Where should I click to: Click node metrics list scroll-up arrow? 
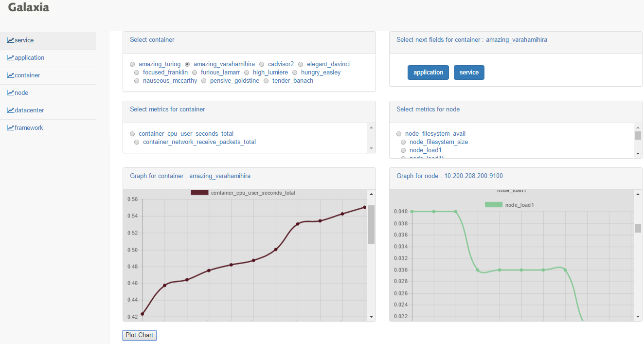[x=638, y=127]
